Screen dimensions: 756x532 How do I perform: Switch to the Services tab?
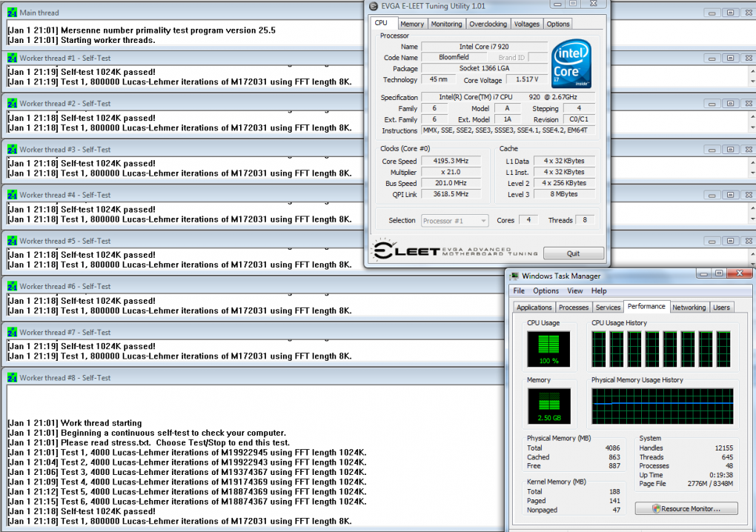click(608, 307)
